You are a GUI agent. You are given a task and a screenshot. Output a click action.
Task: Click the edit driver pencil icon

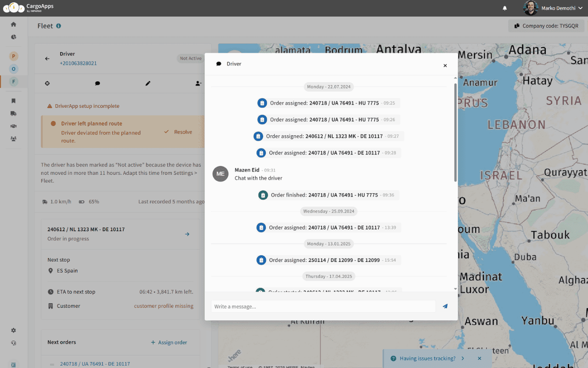148,83
